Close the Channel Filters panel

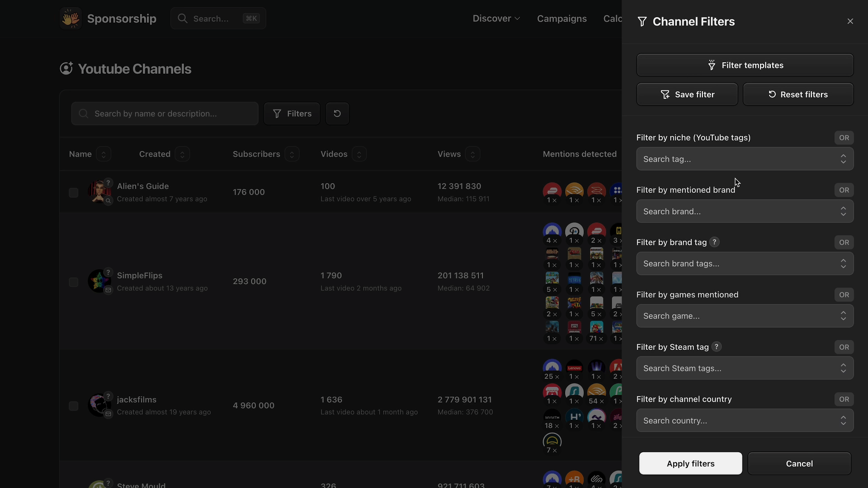click(850, 21)
